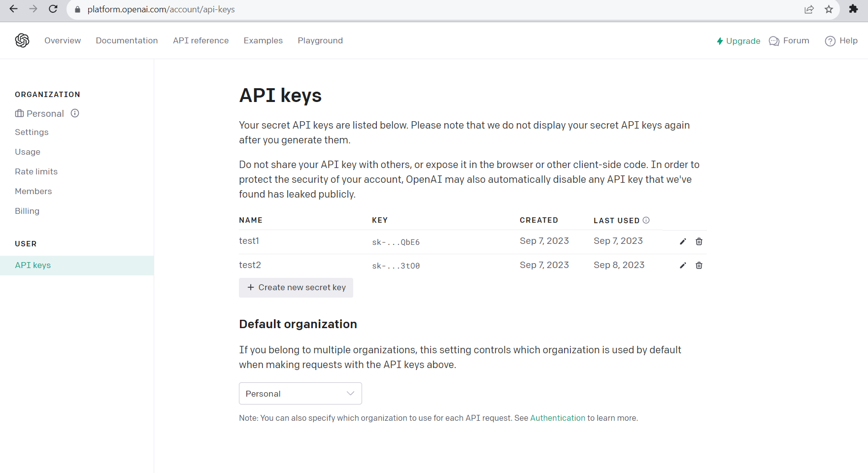Click the CREATED column header
Screen dimensions: 868x473
[538, 220]
